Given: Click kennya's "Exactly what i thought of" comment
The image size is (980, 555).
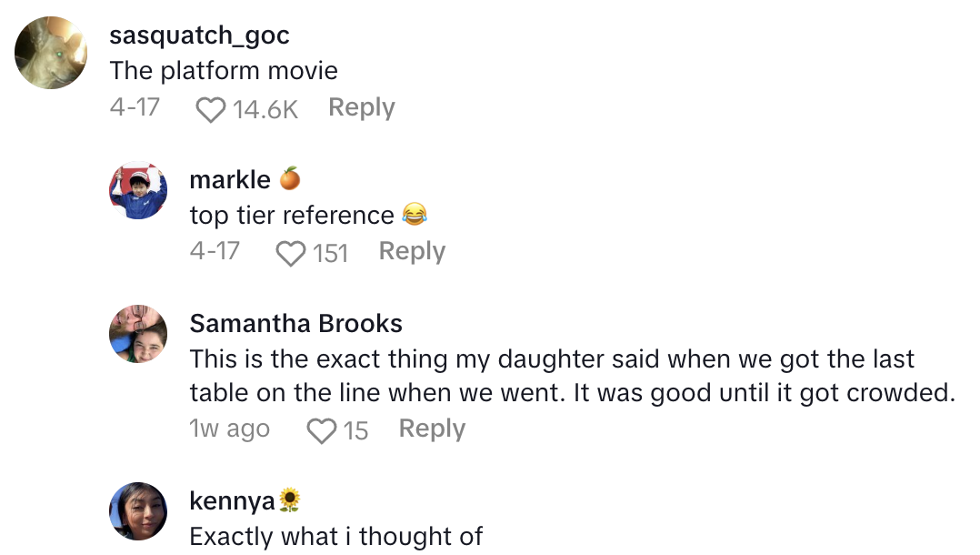Looking at the screenshot, I should [335, 537].
